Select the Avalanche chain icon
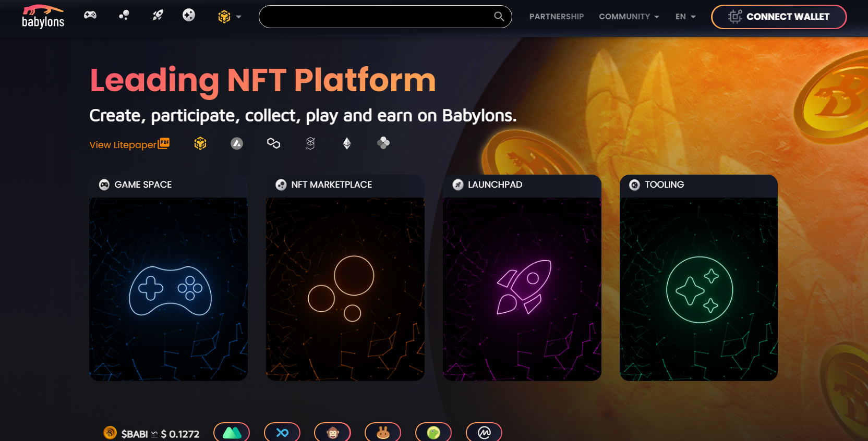 237,143
